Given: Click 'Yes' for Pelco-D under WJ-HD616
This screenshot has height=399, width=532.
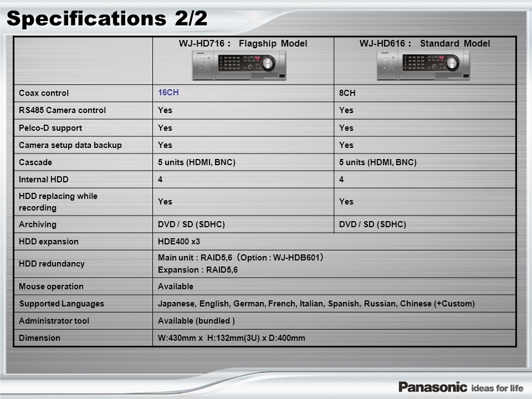Looking at the screenshot, I should pyautogui.click(x=346, y=128).
